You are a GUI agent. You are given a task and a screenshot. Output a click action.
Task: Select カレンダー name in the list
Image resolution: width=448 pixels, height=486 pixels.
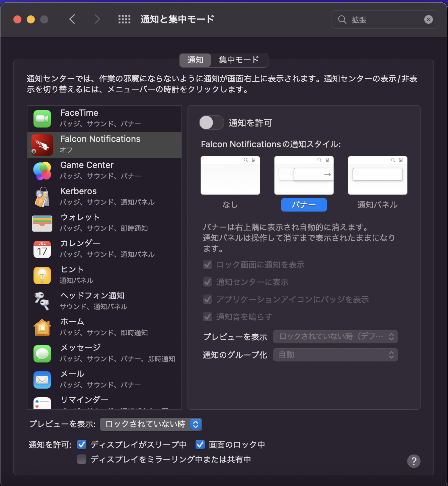80,243
